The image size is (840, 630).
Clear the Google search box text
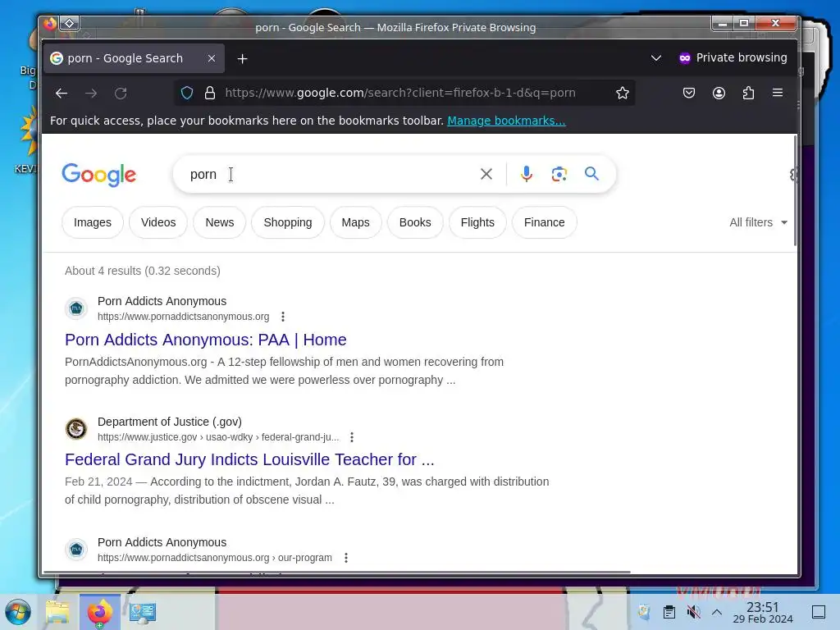click(x=486, y=174)
